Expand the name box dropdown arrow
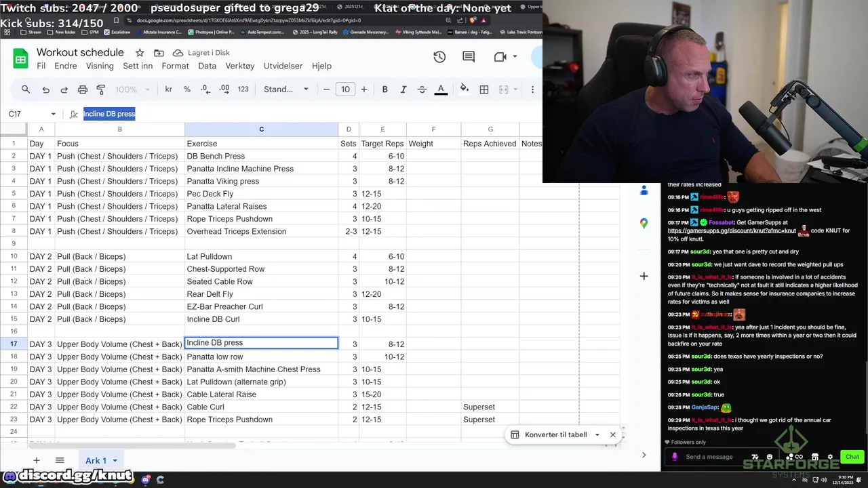868x488 pixels. click(x=53, y=114)
